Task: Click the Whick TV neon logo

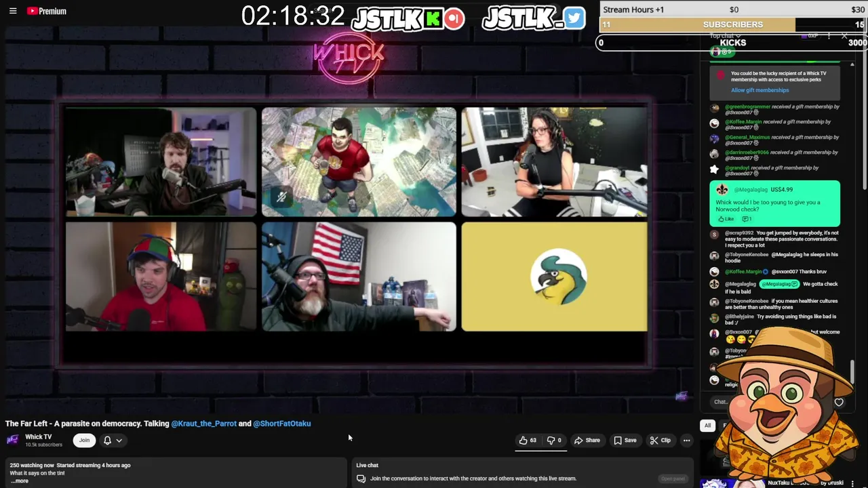Action: pyautogui.click(x=349, y=57)
